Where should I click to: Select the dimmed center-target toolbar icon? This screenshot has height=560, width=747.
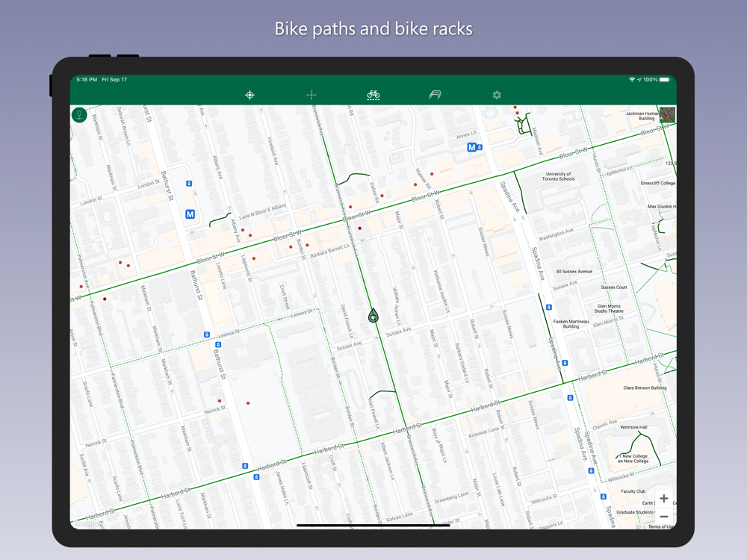click(x=311, y=95)
